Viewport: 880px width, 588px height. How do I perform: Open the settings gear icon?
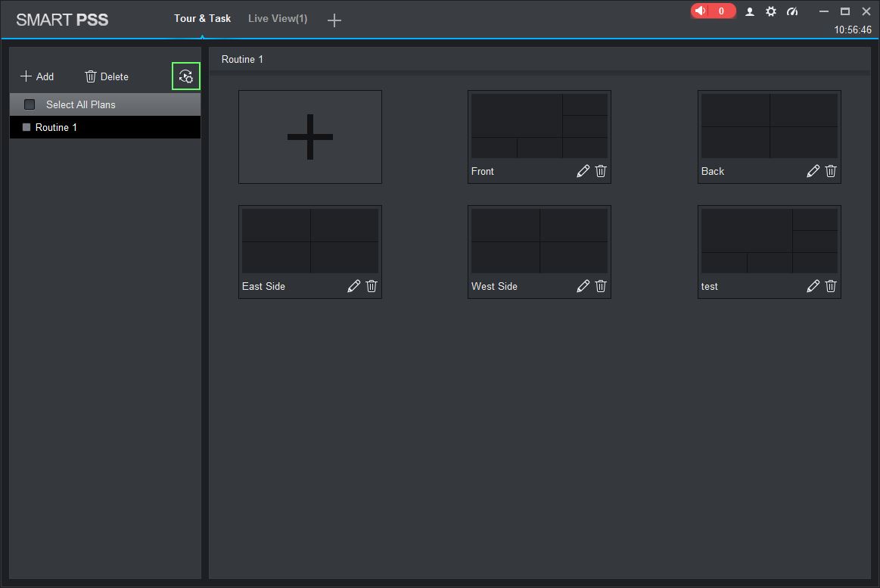click(771, 11)
